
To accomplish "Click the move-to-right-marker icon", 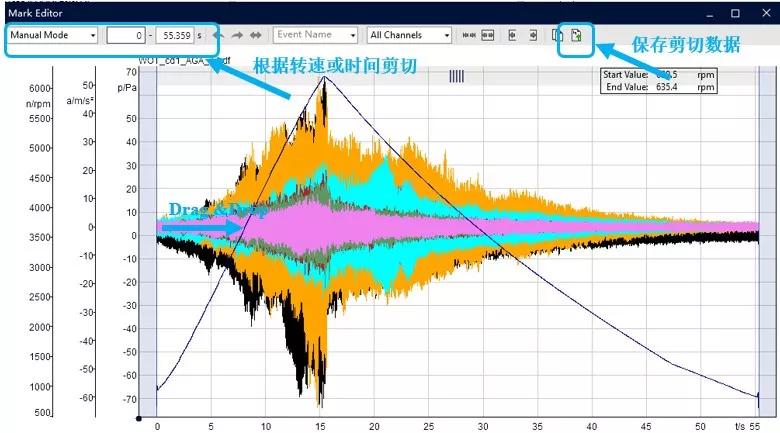I will click(533, 35).
